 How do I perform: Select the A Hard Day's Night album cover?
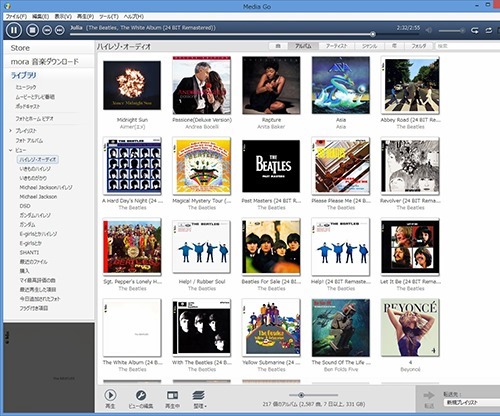(x=132, y=166)
